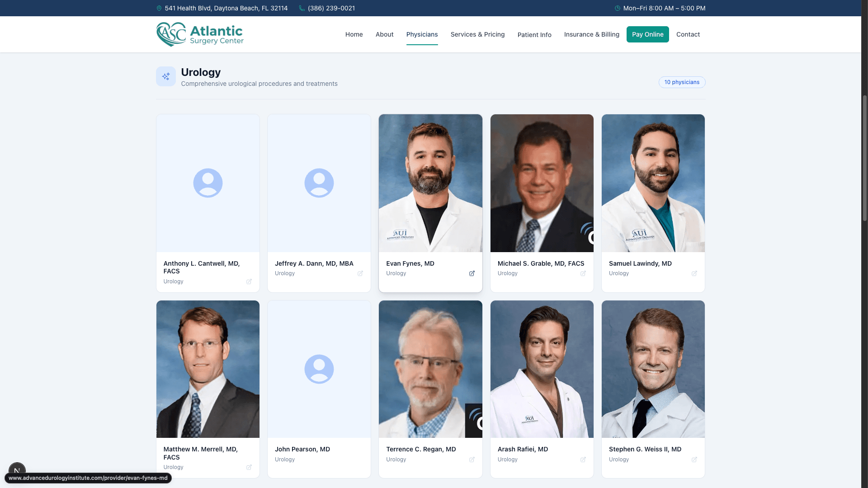Open external link on Anthony L. Cantwell card
Screen dimensions: 868x488
[249, 282]
